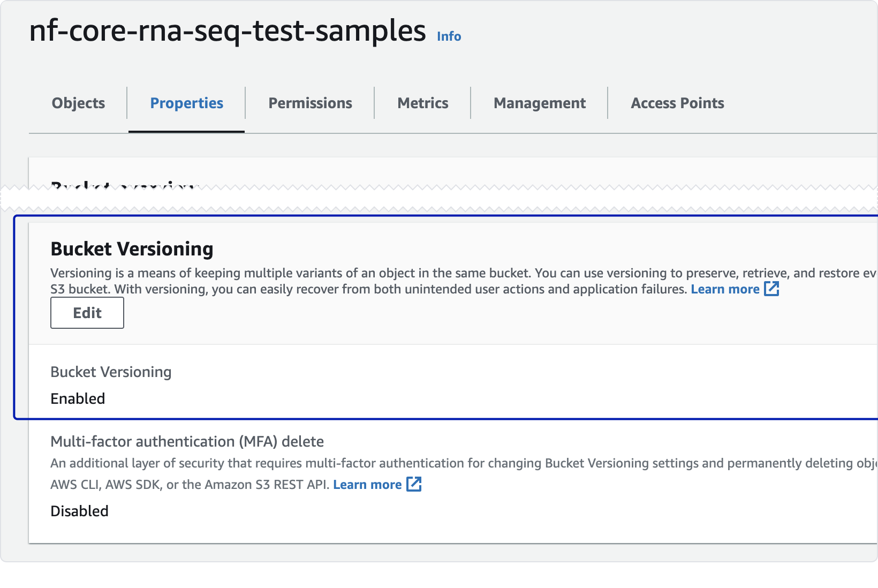This screenshot has width=878, height=588.
Task: Select 'Multi-factor authentication (MFA) delete' label
Action: coord(187,441)
